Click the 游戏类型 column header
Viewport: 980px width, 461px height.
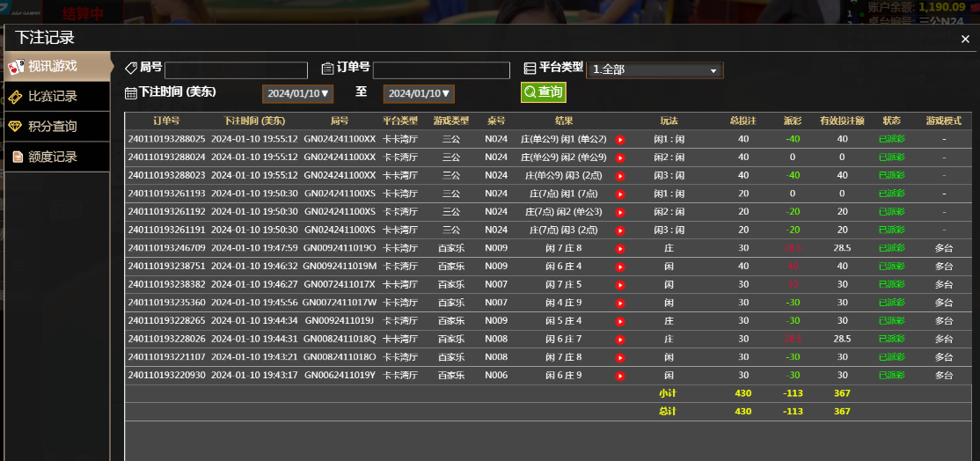[x=450, y=121]
